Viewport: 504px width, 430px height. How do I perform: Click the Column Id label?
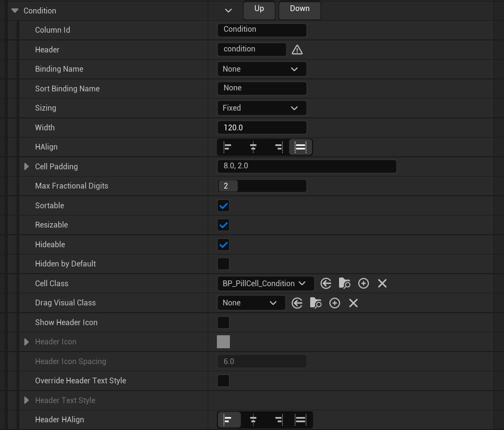point(52,30)
